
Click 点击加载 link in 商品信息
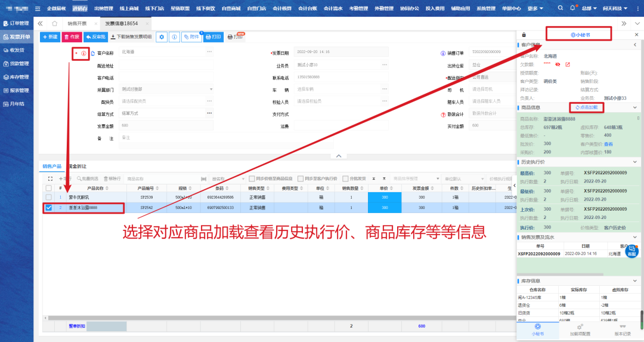587,107
